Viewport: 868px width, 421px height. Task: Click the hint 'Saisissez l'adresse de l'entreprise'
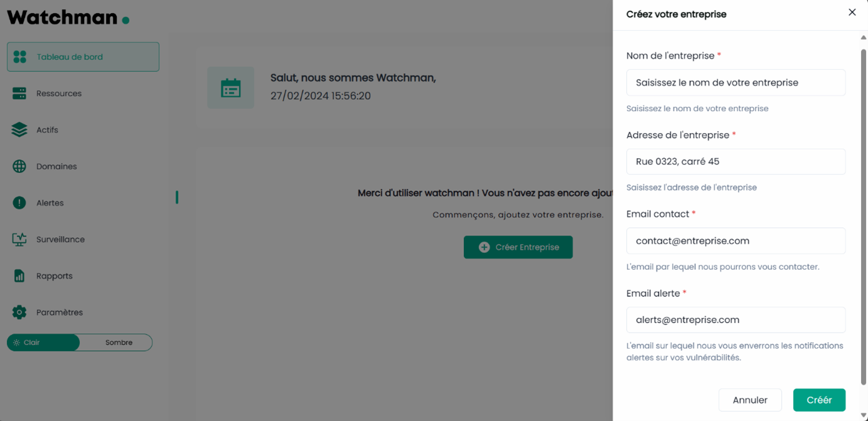[692, 188]
